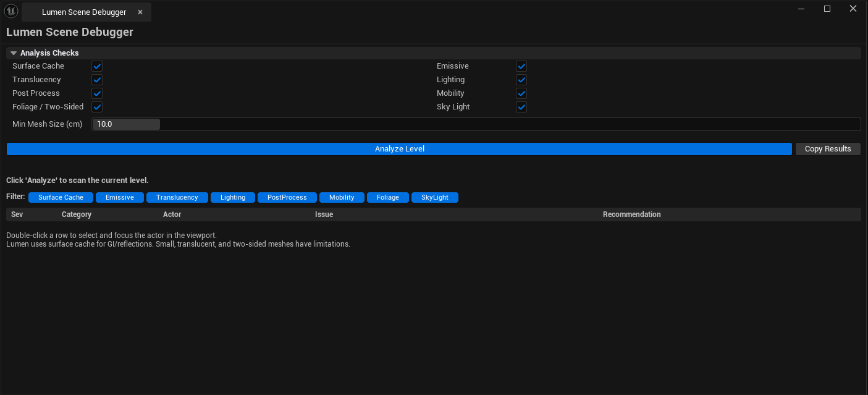The width and height of the screenshot is (868, 395).
Task: Toggle the Translucency checkbox
Action: 97,80
